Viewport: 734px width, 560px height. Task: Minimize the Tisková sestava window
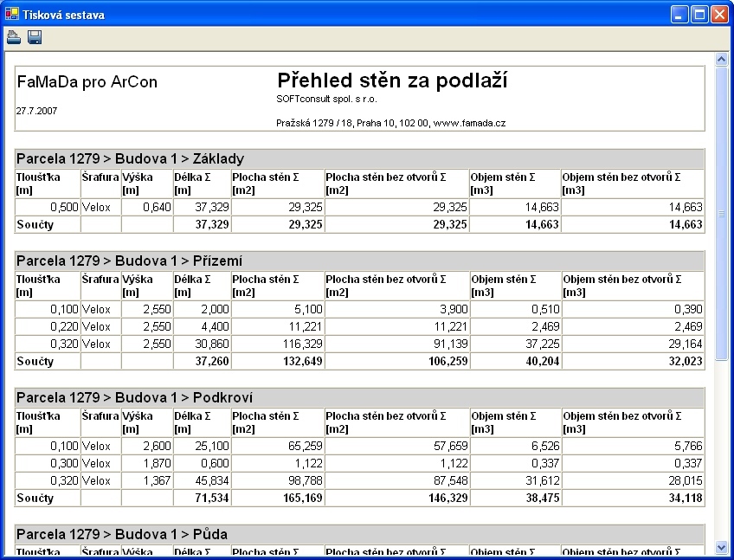point(679,15)
